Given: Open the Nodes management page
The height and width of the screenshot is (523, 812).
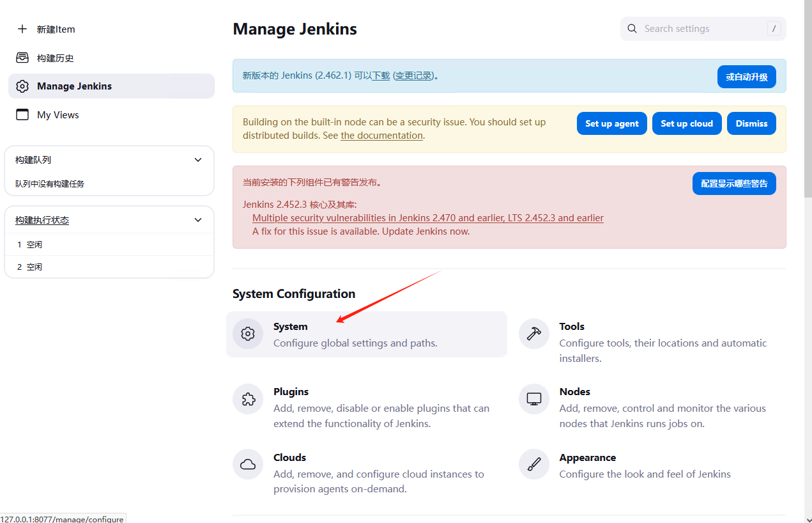Looking at the screenshot, I should click(x=652, y=407).
